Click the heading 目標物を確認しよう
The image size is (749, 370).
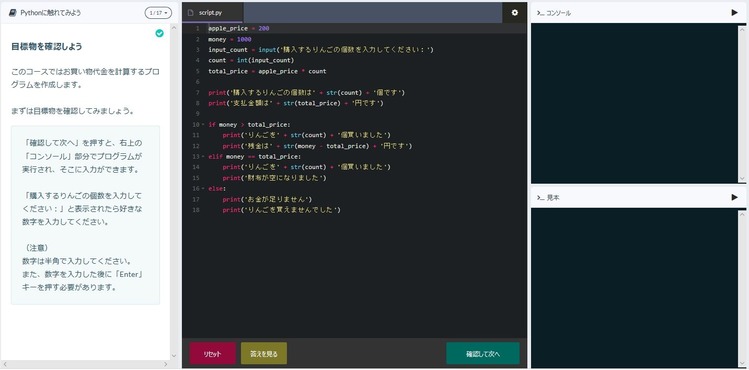(x=46, y=47)
